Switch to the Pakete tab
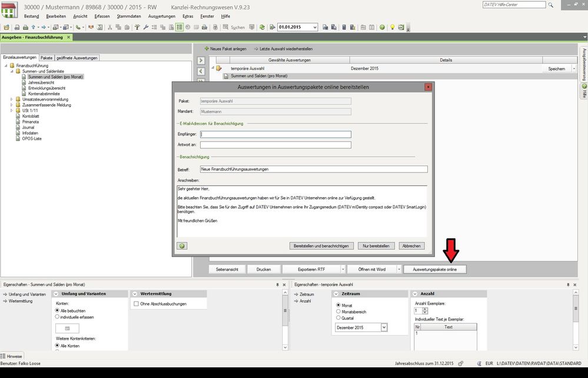The image size is (588, 378). 46,58
